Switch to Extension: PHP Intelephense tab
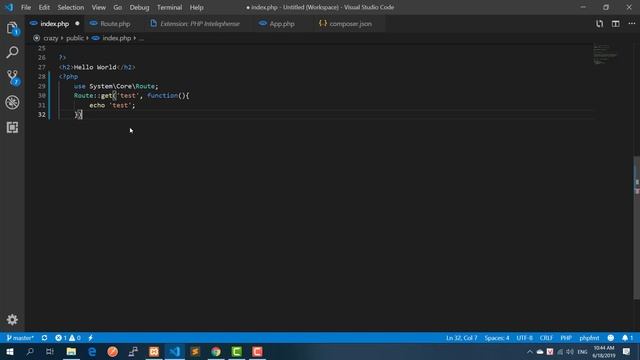 coord(200,24)
